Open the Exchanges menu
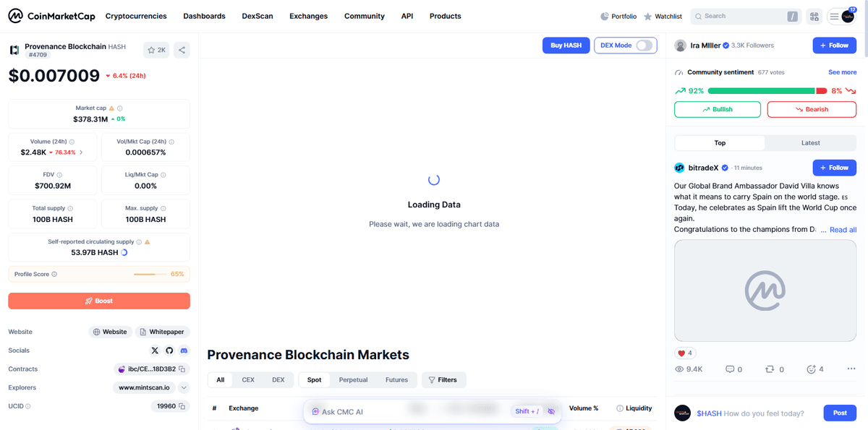The height and width of the screenshot is (430, 868). point(308,16)
